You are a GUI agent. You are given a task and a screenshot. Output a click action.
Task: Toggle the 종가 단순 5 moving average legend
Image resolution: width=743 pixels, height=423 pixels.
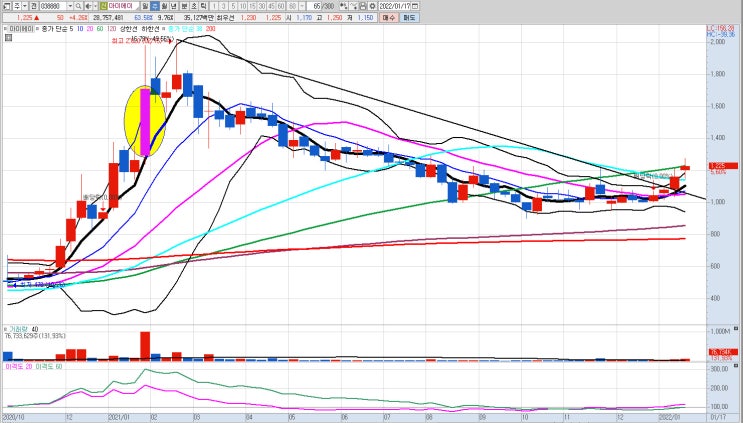coord(56,28)
